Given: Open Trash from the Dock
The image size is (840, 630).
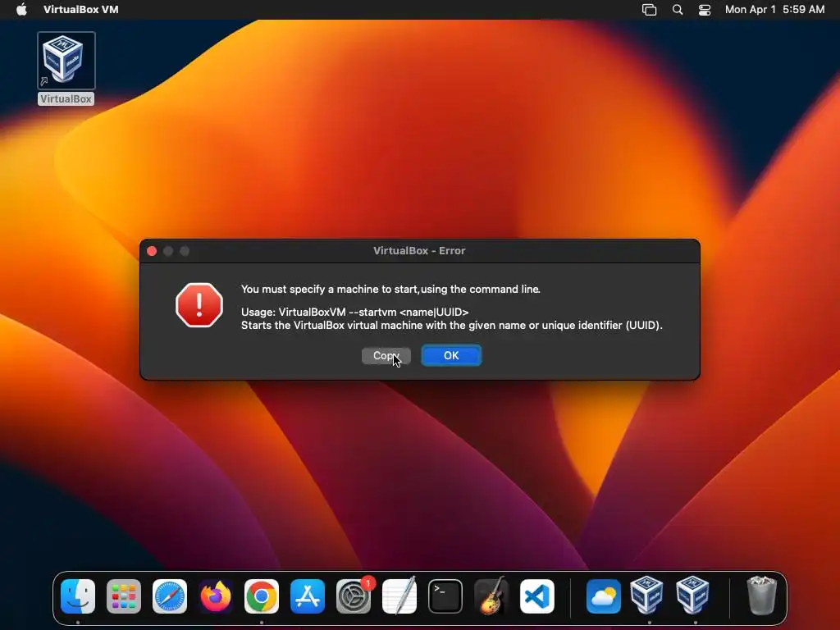Looking at the screenshot, I should pyautogui.click(x=761, y=596).
